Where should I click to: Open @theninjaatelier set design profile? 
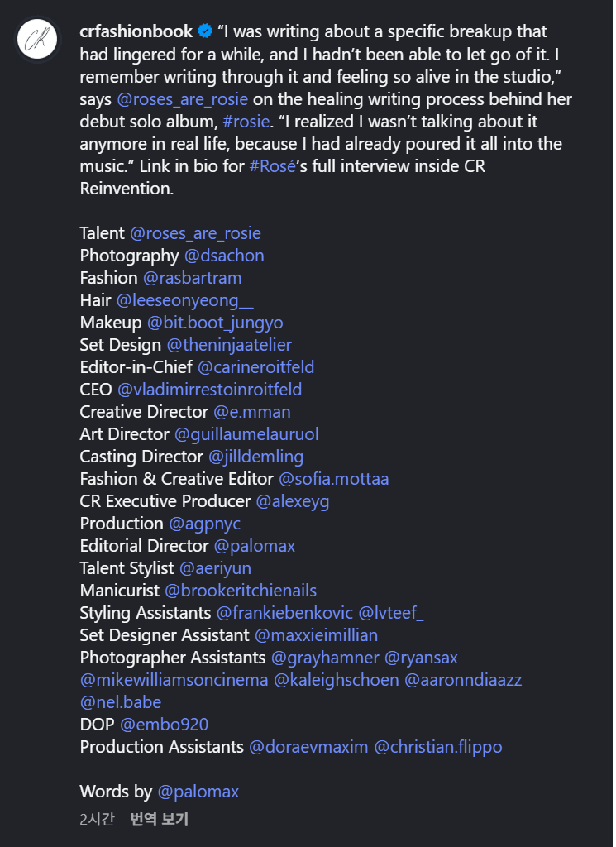coord(229,345)
